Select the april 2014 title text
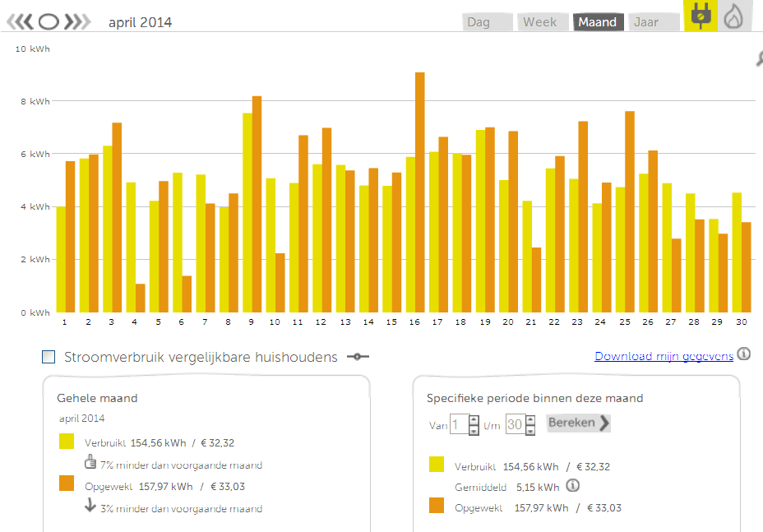763x532 pixels. (x=140, y=22)
